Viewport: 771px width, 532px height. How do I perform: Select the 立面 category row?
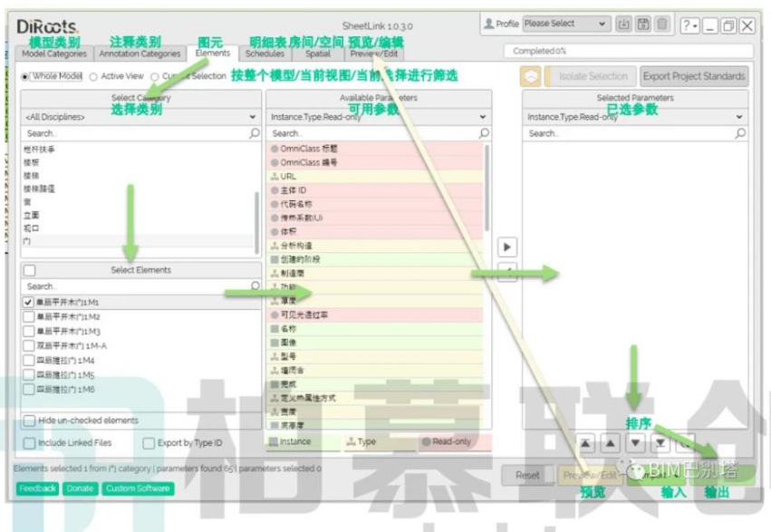click(138, 216)
